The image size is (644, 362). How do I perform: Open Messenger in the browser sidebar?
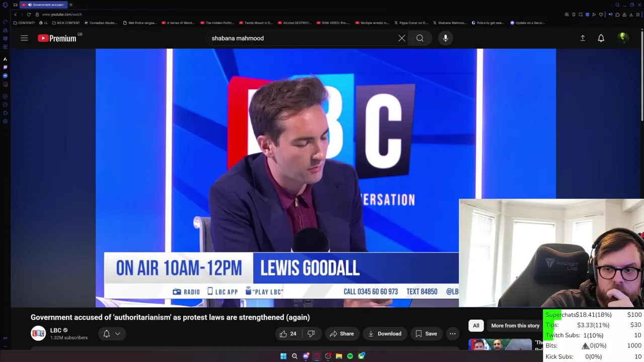click(x=5, y=75)
